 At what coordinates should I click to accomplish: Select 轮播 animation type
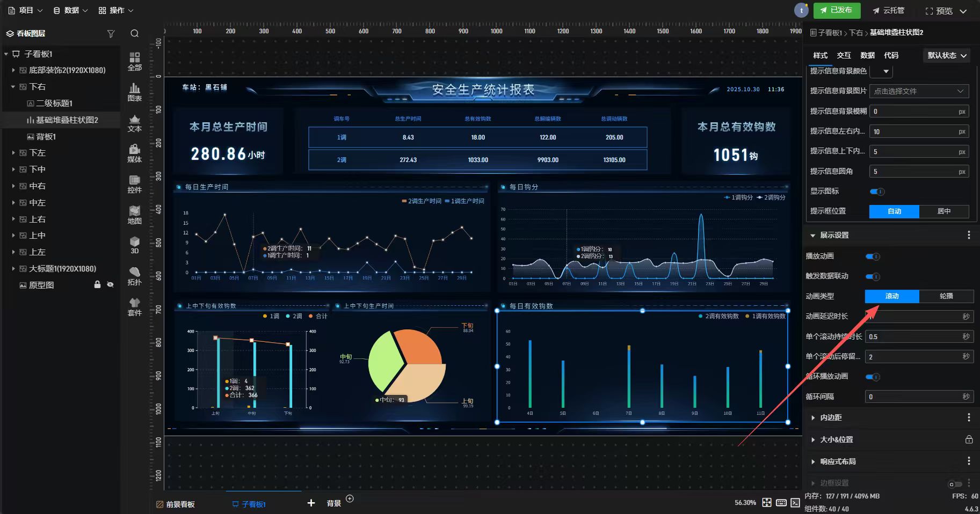tap(946, 296)
